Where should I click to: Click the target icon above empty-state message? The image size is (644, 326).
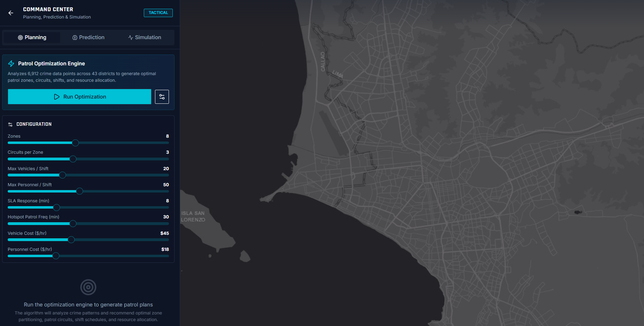tap(88, 287)
